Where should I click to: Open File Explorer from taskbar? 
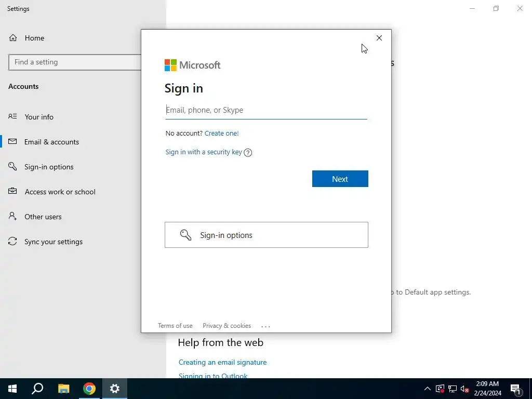tap(63, 389)
